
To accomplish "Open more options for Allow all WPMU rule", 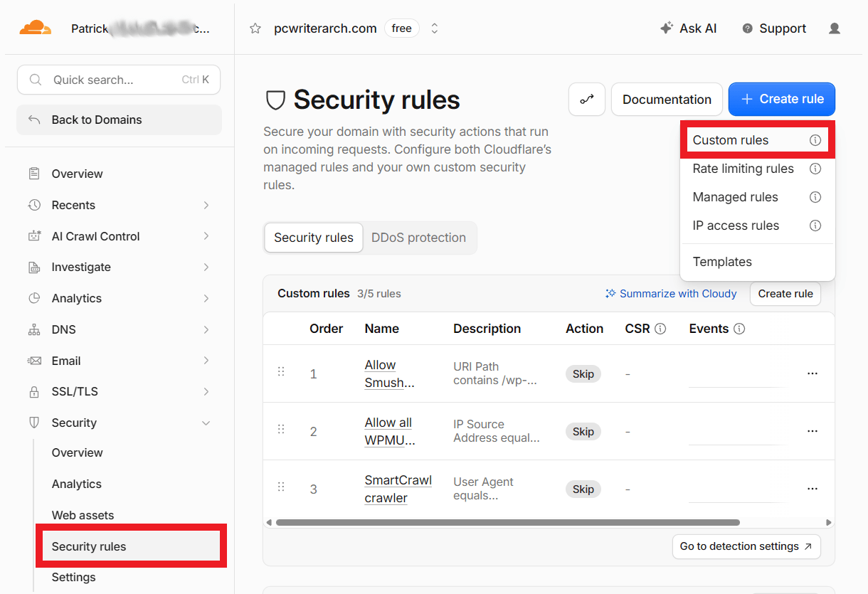I will [x=813, y=431].
